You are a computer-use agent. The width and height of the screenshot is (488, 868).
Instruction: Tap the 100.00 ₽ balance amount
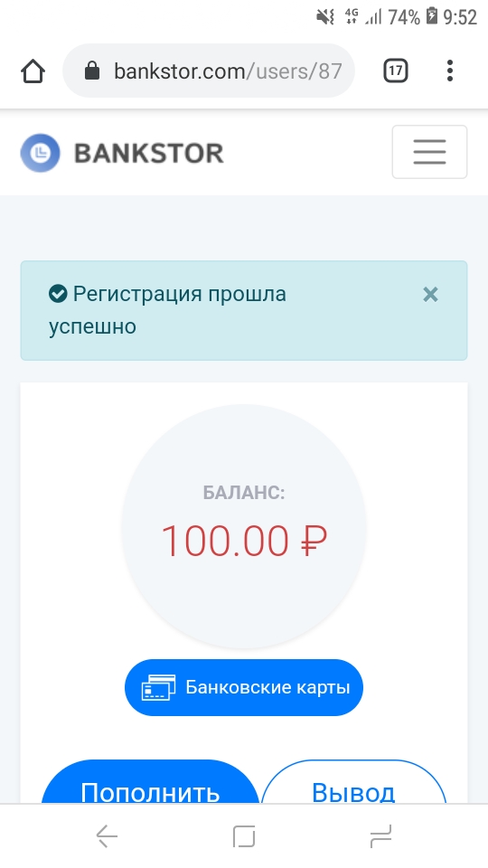click(244, 541)
